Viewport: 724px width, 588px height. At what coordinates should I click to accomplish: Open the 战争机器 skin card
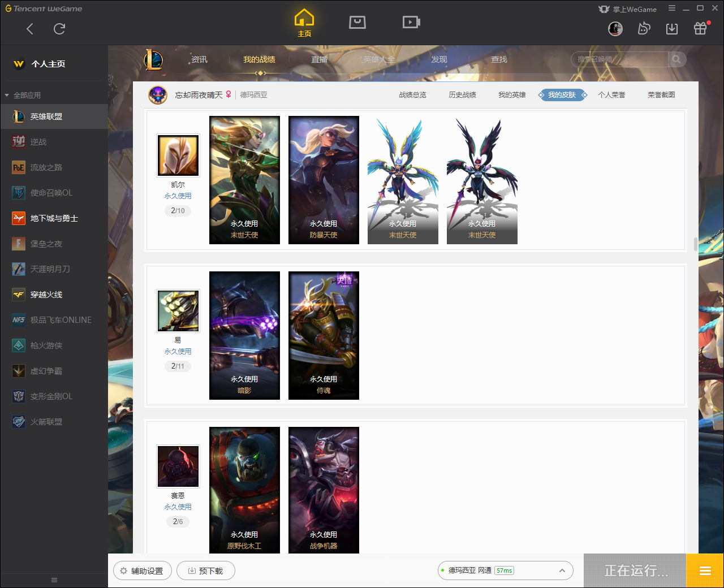tap(324, 490)
